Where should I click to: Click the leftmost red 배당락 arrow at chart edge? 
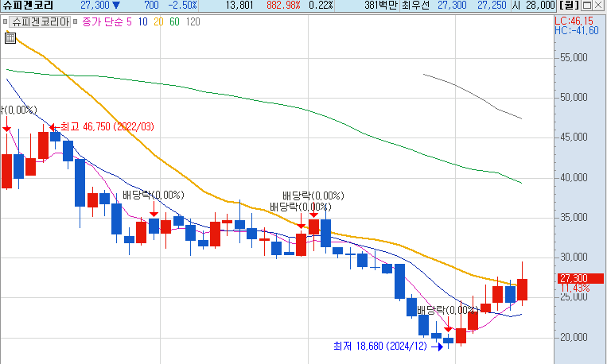pos(6,124)
